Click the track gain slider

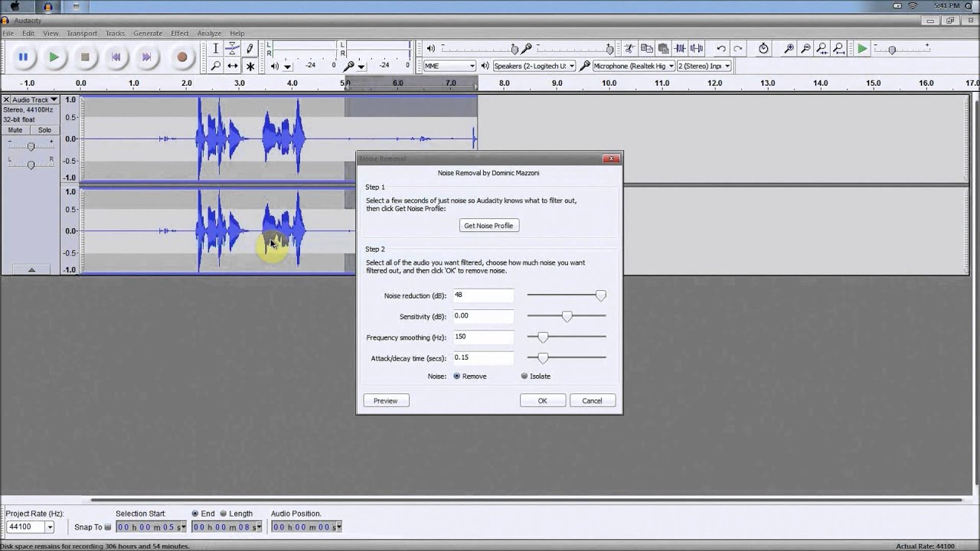click(31, 146)
